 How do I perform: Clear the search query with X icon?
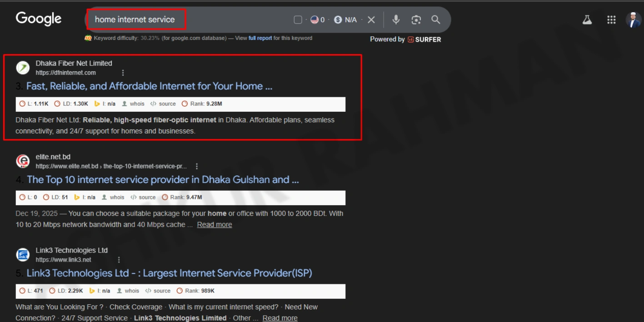(371, 20)
